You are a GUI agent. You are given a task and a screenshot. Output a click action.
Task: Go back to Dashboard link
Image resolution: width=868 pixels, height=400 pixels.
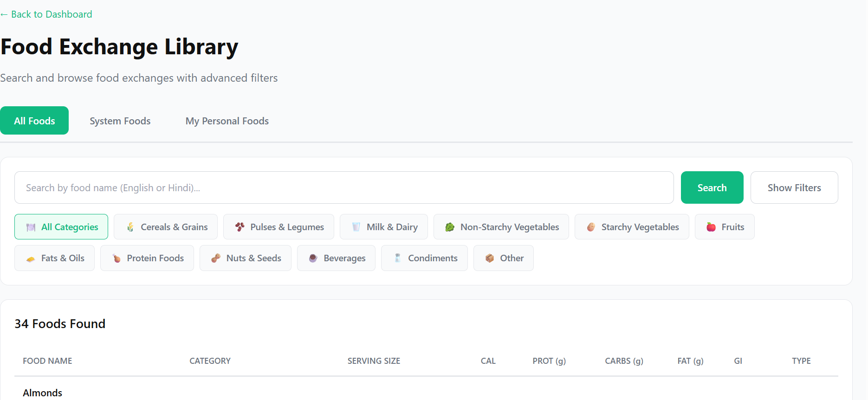tap(46, 14)
